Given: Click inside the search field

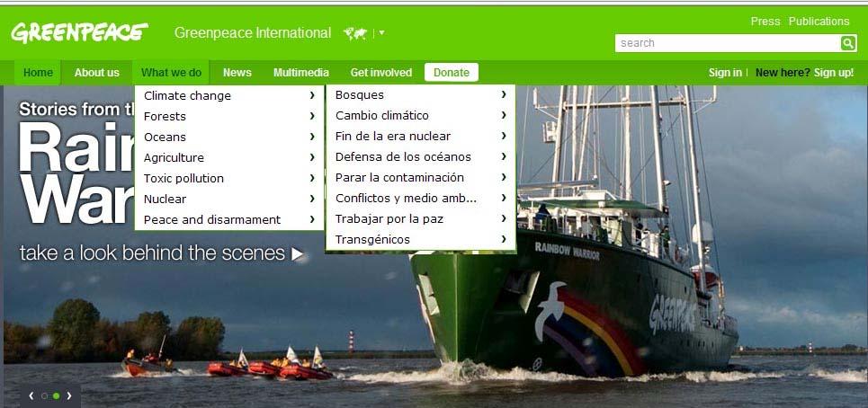Looking at the screenshot, I should pyautogui.click(x=728, y=43).
